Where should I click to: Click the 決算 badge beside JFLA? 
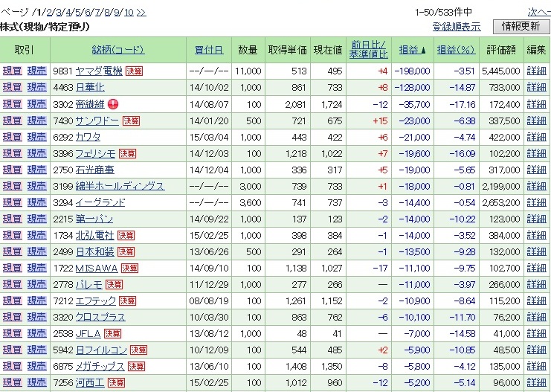pos(112,333)
